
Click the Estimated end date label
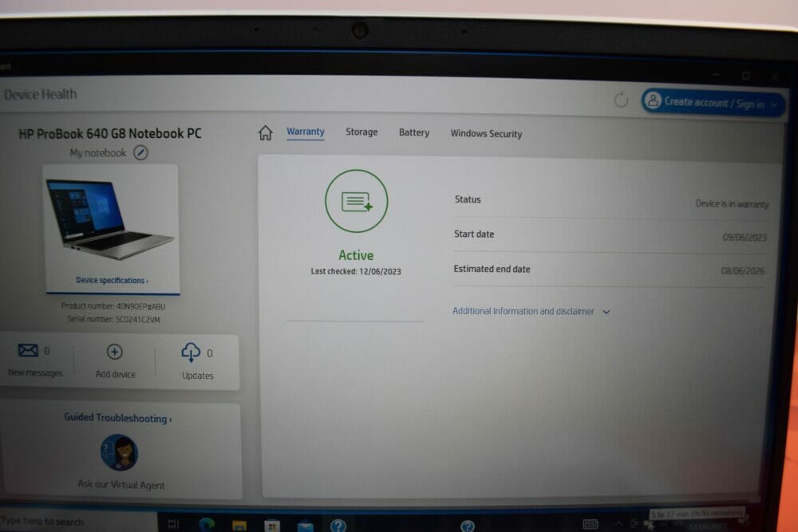(492, 269)
